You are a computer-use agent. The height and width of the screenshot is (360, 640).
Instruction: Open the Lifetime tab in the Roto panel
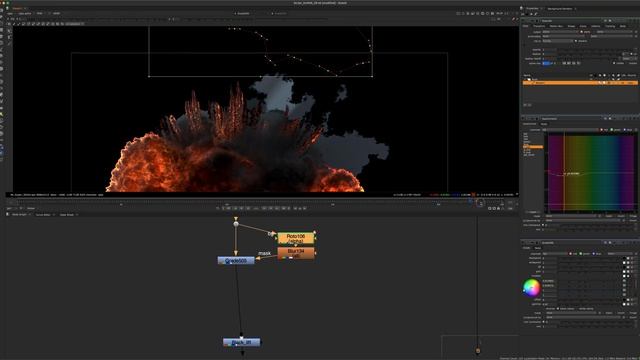pos(596,26)
